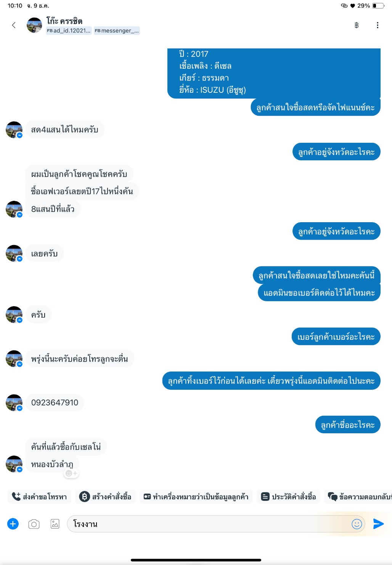
Task: Select ทำเครื่องหมายว่าเป็นข้อมูลลูกค้า action
Action: click(196, 497)
